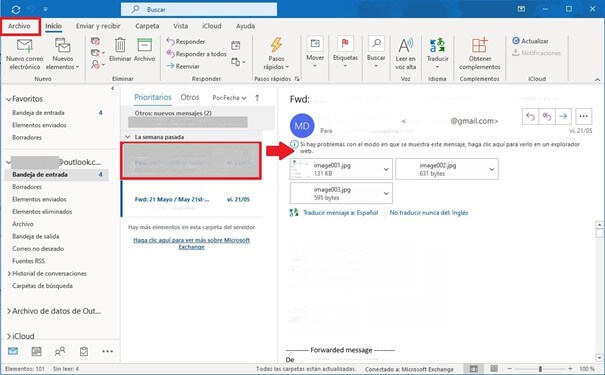Click the Nuevo correo electrónico icon
605x375 pixels.
pyautogui.click(x=24, y=46)
